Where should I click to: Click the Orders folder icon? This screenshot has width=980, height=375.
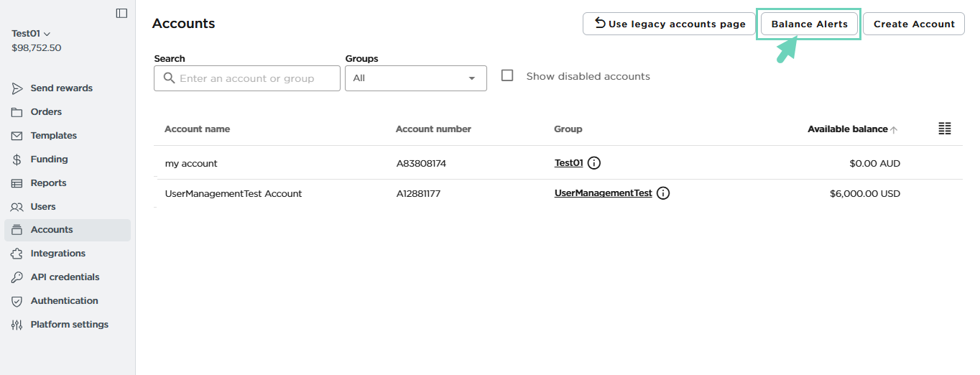point(17,112)
